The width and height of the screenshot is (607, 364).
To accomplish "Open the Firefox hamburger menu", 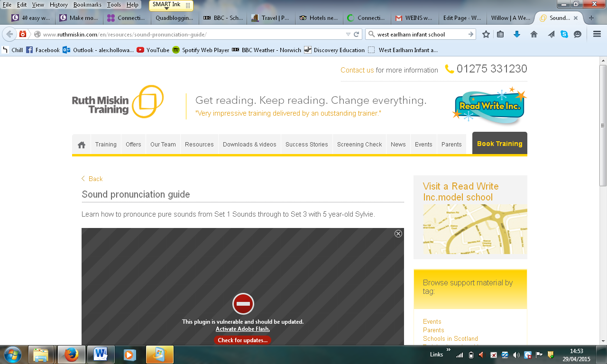I will 597,34.
